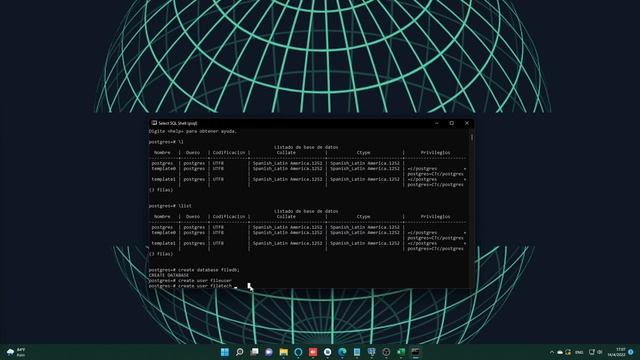The width and height of the screenshot is (640, 360).
Task: Close the SQL Shell window
Action: click(467, 123)
